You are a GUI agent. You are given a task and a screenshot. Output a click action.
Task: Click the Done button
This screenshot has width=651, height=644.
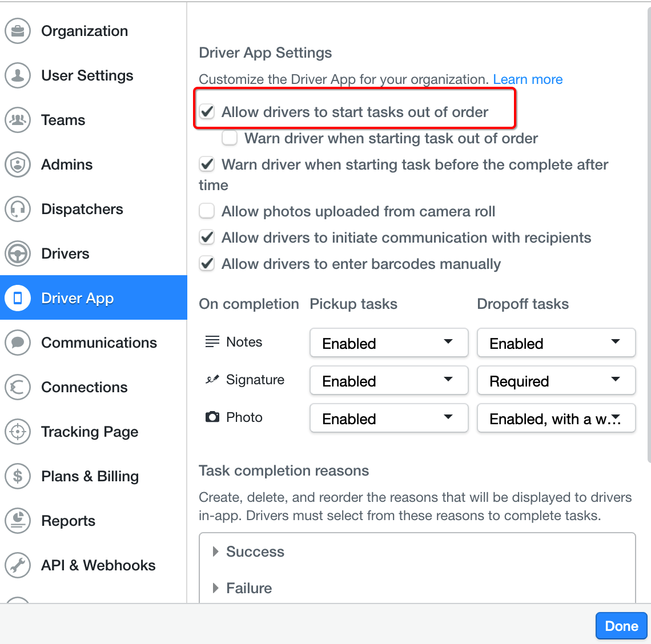click(x=621, y=626)
